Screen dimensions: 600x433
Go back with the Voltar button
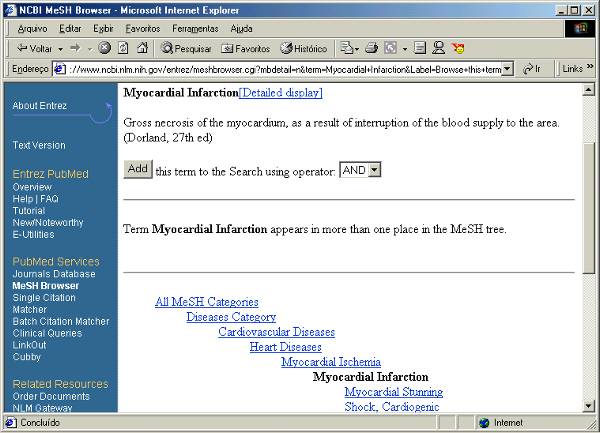pyautogui.click(x=34, y=49)
